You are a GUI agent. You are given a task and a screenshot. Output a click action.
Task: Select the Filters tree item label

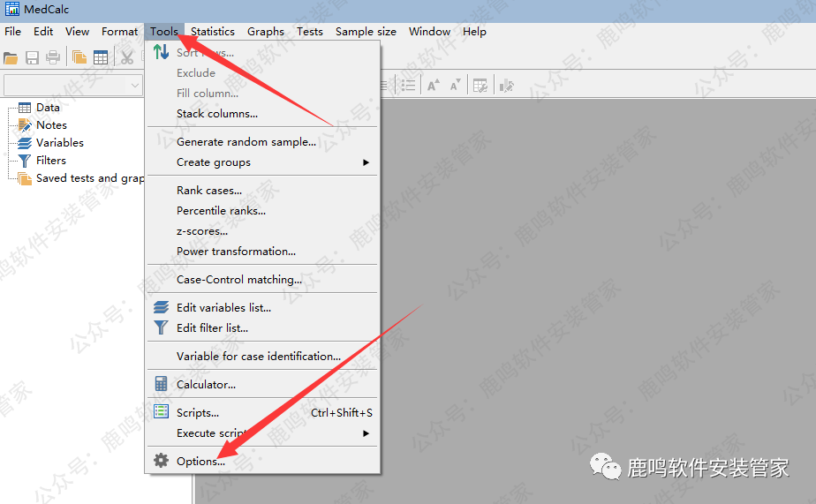(51, 161)
